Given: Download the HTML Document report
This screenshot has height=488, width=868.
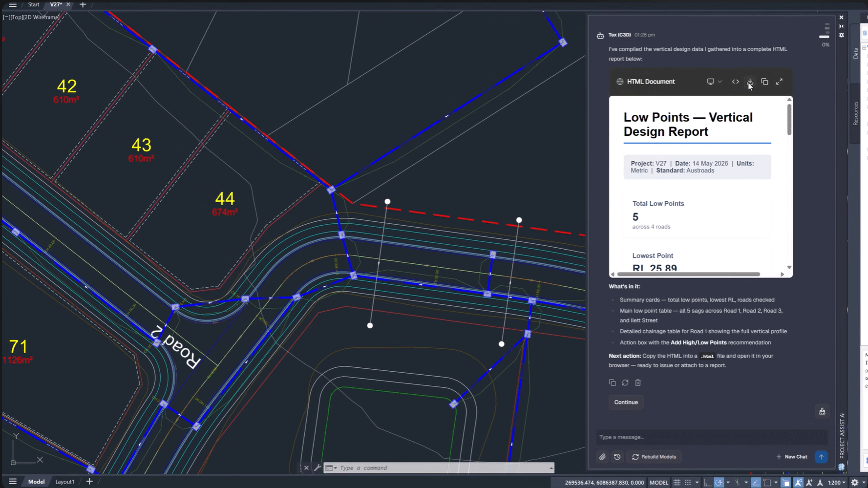Looking at the screenshot, I should 750,82.
